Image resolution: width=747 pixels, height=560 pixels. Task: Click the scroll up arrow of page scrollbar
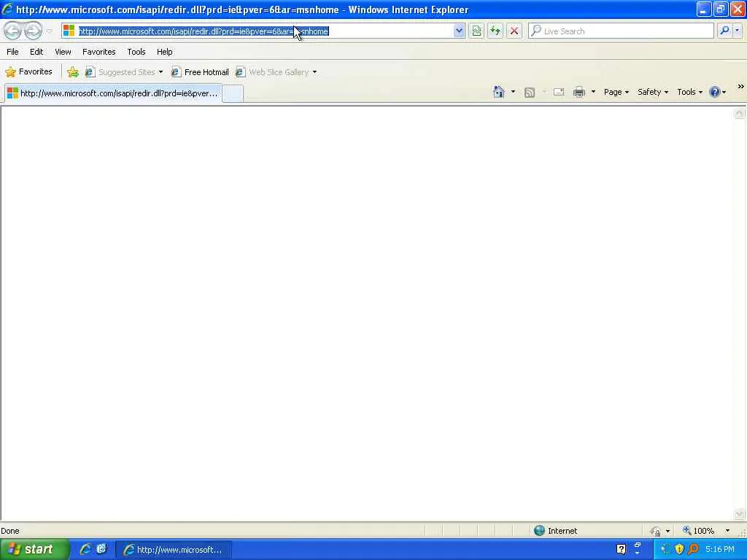(x=739, y=113)
